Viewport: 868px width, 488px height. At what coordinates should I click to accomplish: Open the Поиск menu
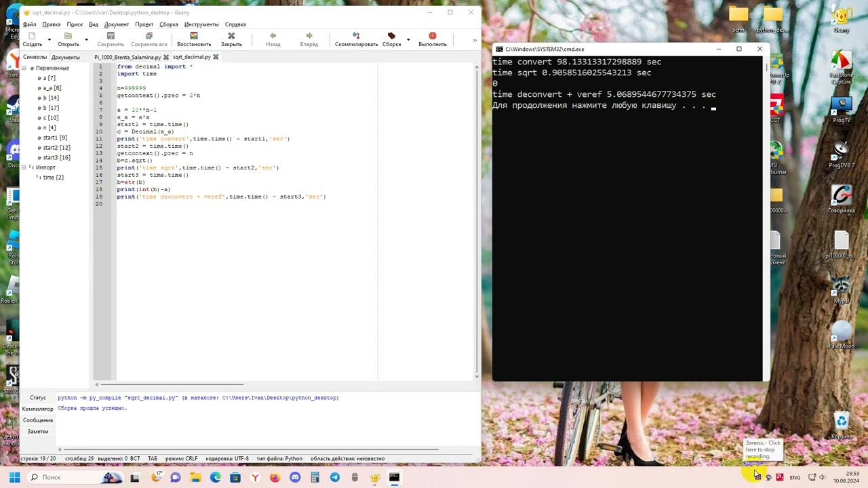click(x=75, y=24)
